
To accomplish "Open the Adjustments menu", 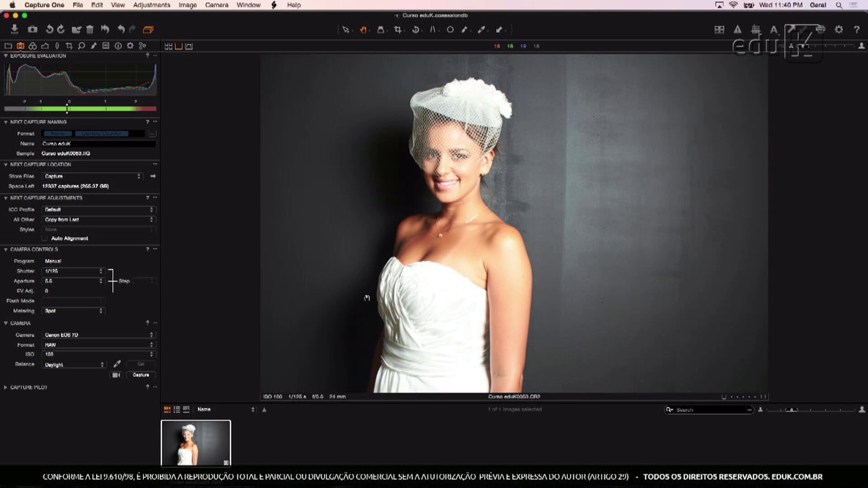I will (151, 5).
